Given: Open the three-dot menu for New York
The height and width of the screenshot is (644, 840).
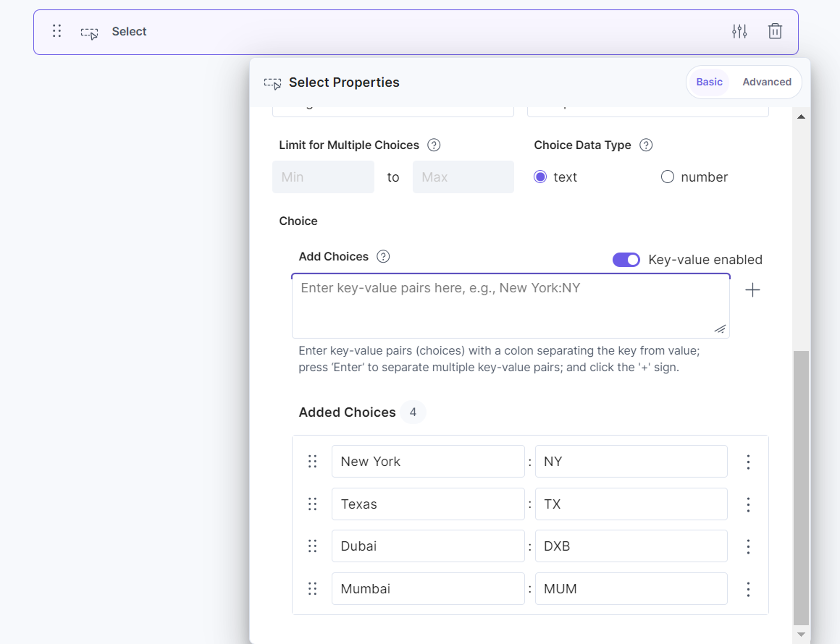Looking at the screenshot, I should [x=748, y=462].
